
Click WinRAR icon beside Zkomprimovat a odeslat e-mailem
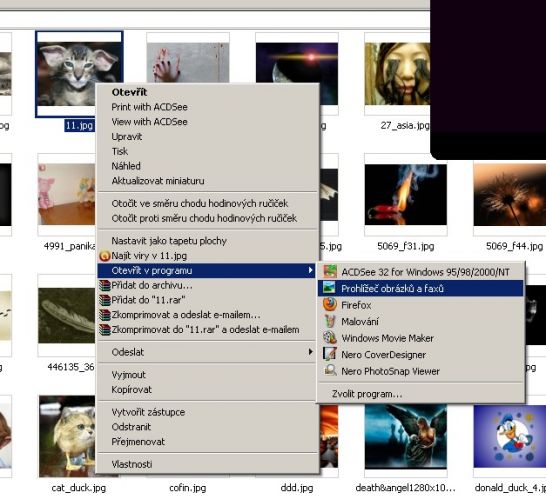coord(104,315)
